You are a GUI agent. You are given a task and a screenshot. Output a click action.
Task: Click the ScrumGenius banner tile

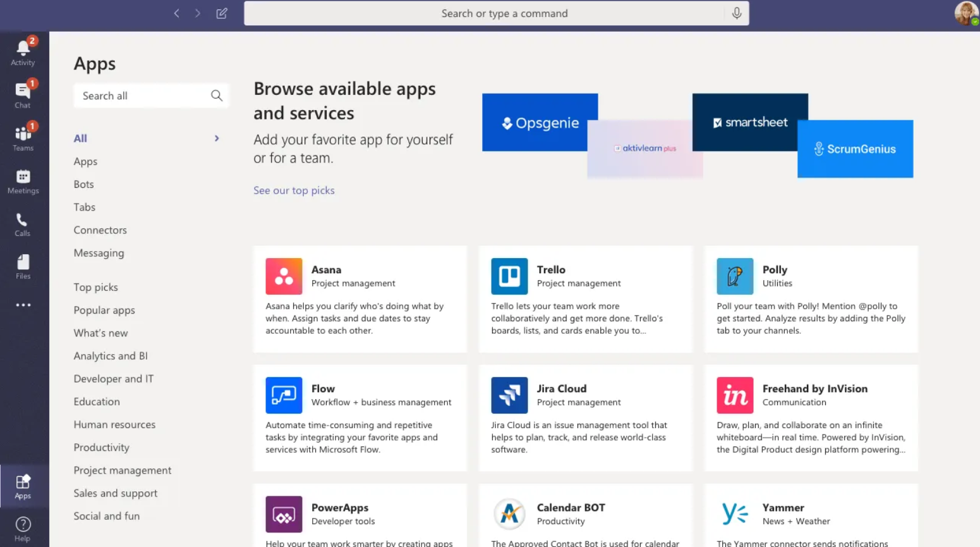pyautogui.click(x=855, y=149)
